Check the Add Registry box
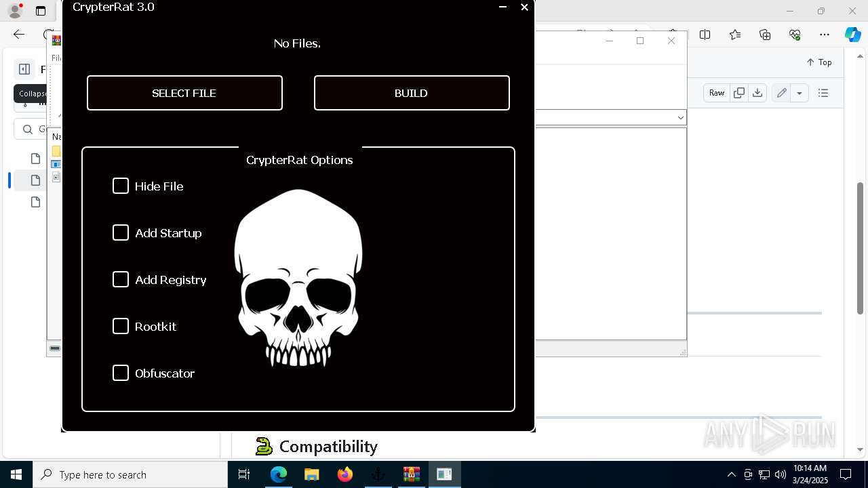This screenshot has height=488, width=868. [x=121, y=279]
